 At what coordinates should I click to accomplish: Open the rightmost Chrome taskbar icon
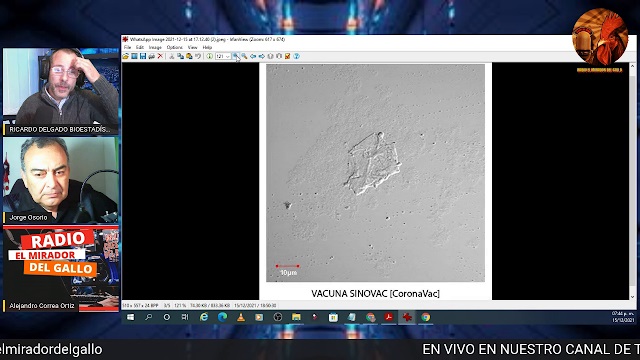coord(426,317)
